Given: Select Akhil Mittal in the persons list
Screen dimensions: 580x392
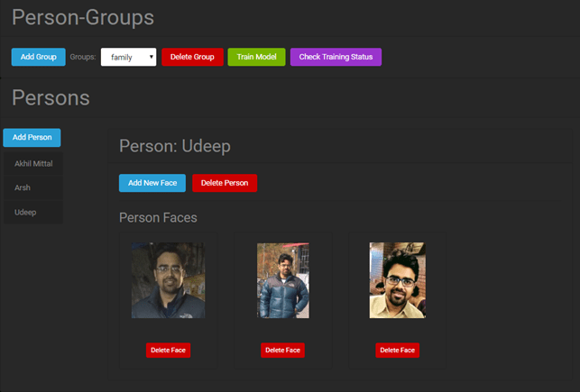Looking at the screenshot, I should pyautogui.click(x=34, y=164).
